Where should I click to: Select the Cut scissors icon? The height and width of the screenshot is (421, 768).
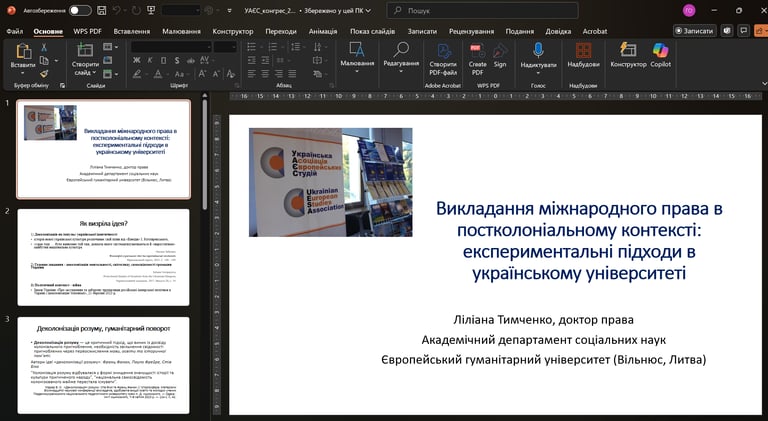(45, 47)
